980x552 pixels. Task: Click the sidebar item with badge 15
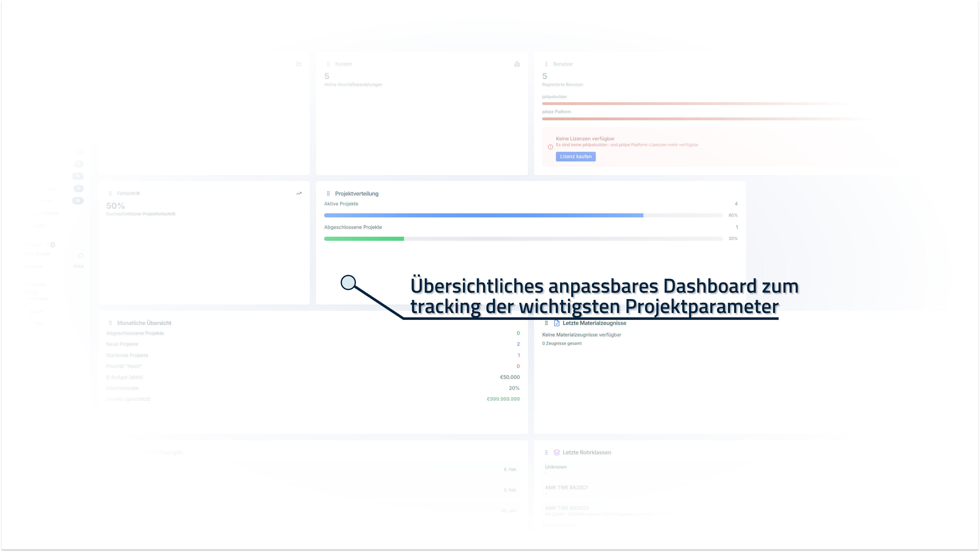click(x=78, y=176)
